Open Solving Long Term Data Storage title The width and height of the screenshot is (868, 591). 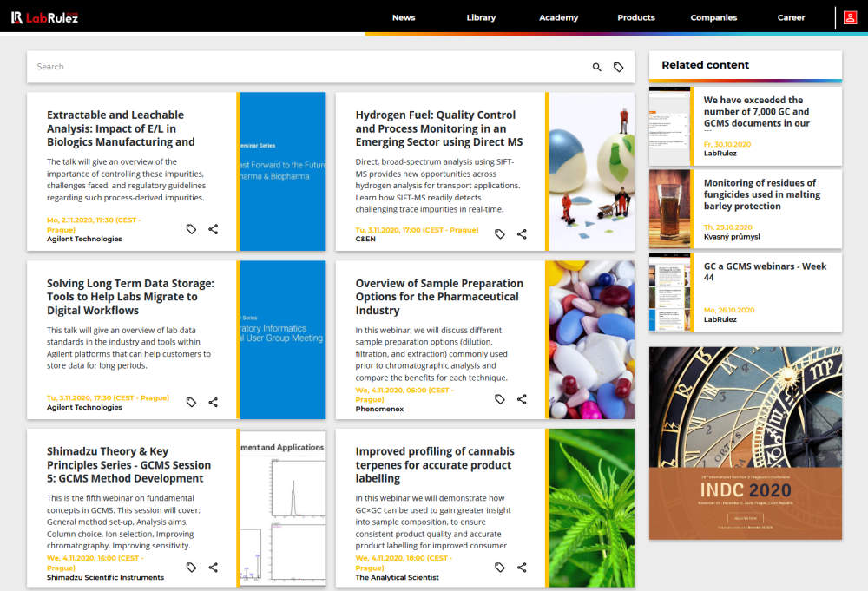(130, 297)
